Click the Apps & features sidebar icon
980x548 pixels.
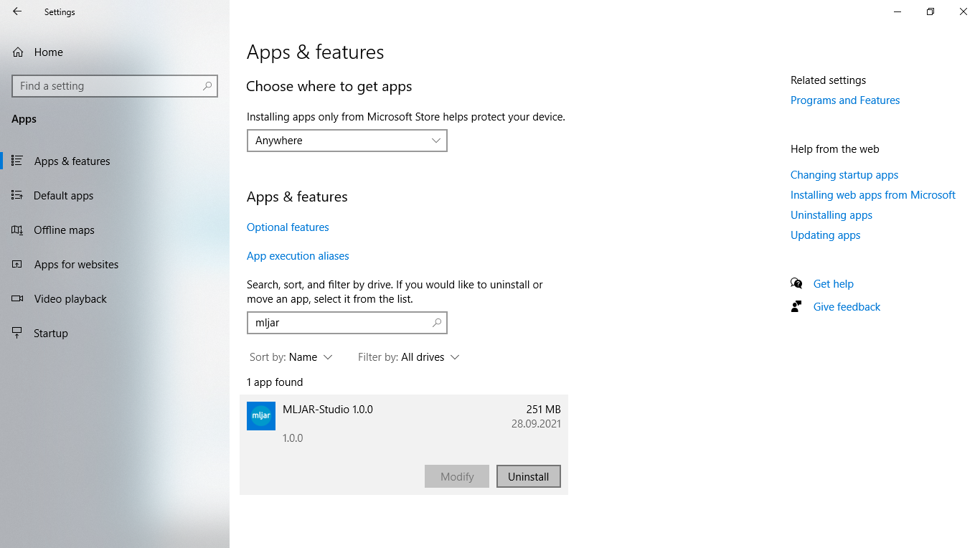click(17, 161)
